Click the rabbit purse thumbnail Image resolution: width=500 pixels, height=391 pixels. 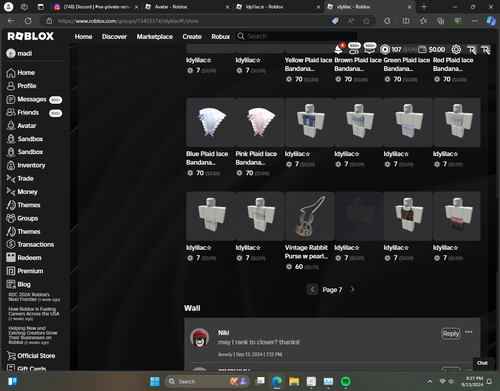coord(310,216)
